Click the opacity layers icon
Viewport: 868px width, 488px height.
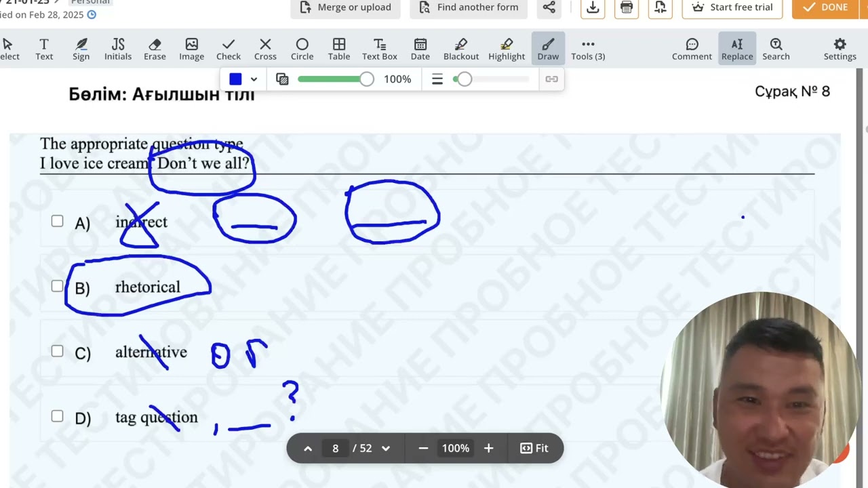click(x=283, y=79)
